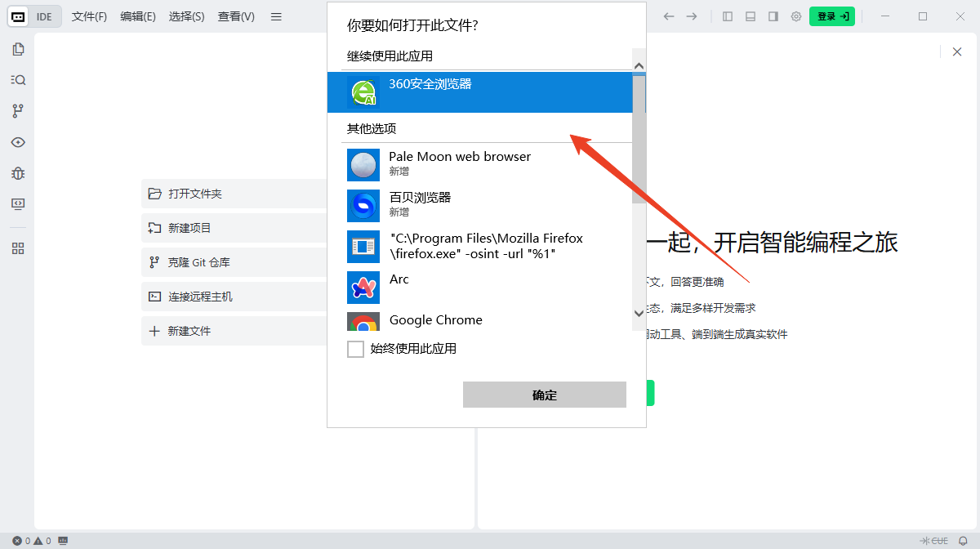Open the Explorer file panel
Viewport: 980px width, 549px height.
click(x=18, y=48)
